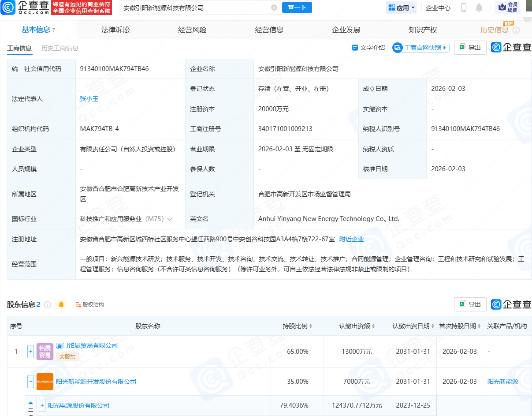This screenshot has height=416, width=532.
Task: Sort by 认缴出资额 column
Action: coord(357,326)
